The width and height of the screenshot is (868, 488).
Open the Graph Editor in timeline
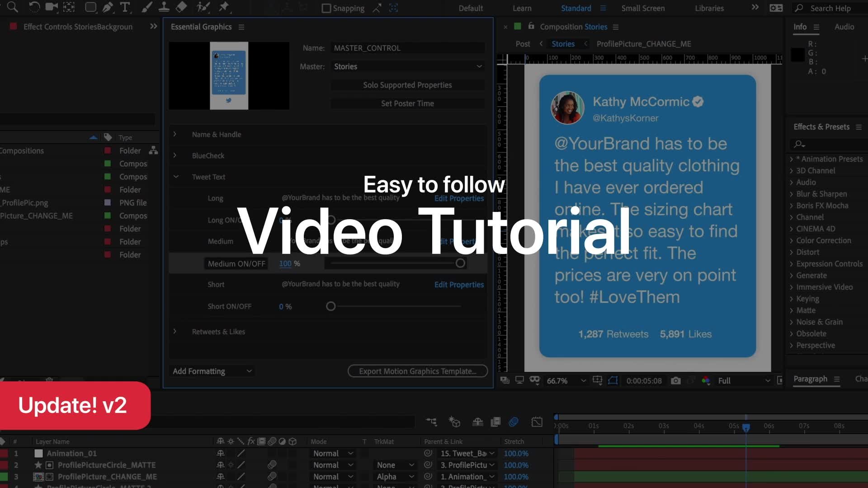point(537,422)
